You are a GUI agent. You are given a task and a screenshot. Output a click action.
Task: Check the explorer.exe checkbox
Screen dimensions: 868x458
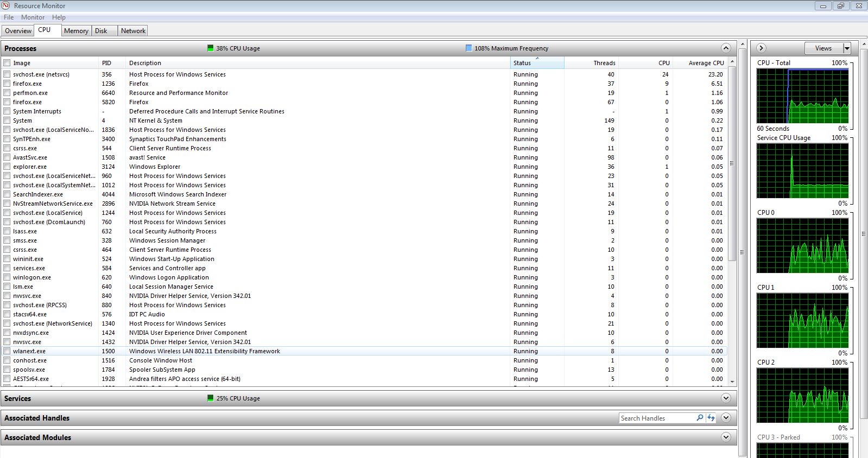[7, 167]
